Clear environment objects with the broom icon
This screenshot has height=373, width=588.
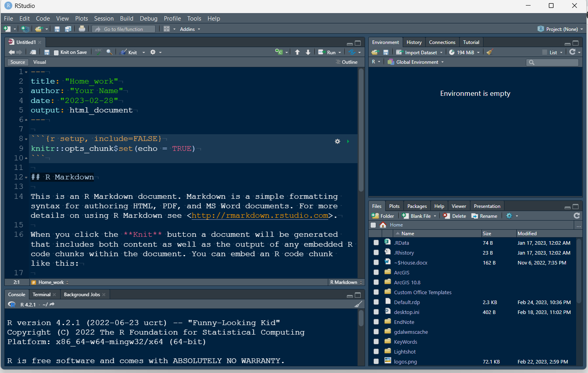pyautogui.click(x=489, y=52)
